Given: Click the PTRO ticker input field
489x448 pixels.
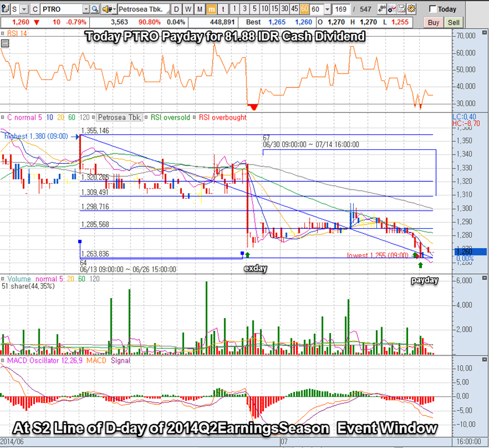Looking at the screenshot, I should [x=61, y=9].
